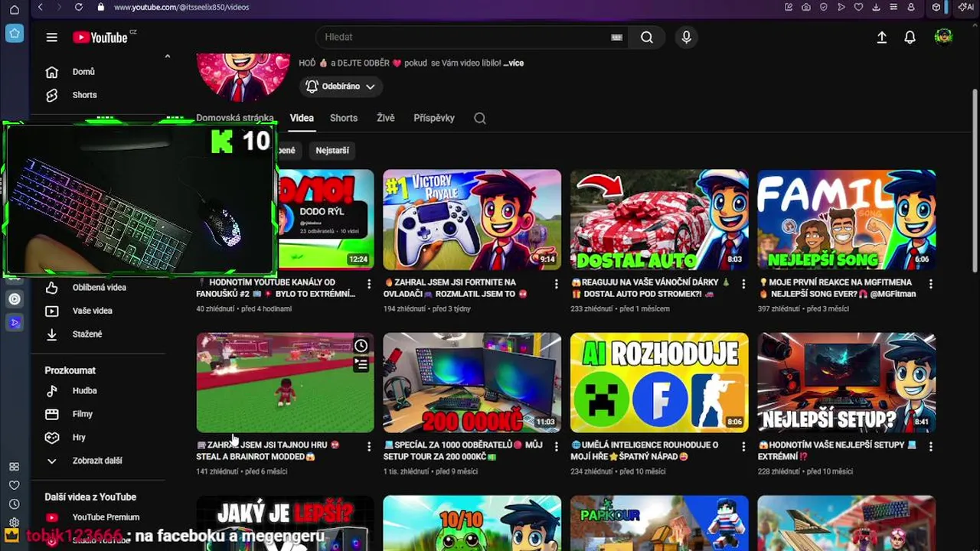Open speed dial grid icon in browser sidebar
This screenshot has width=980, height=551.
point(14,467)
